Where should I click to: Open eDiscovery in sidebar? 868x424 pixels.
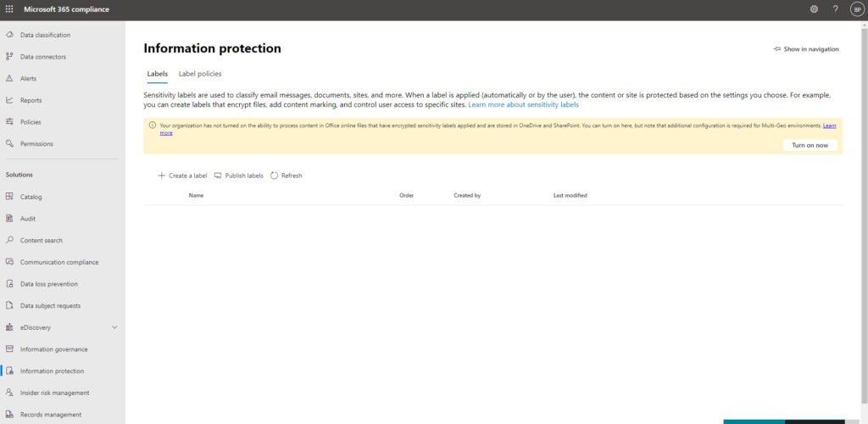36,327
